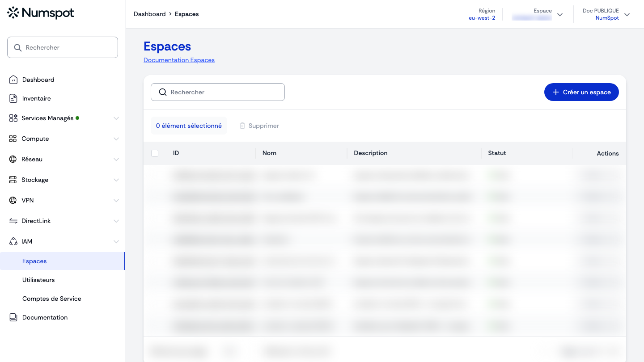Expand the Stockage section chevron
This screenshot has height=362, width=644.
coord(116,180)
